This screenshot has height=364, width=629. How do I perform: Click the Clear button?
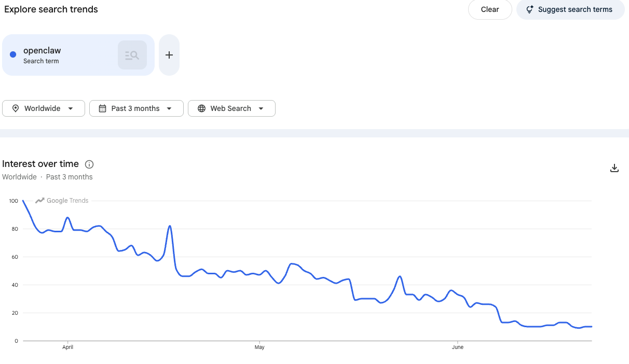point(490,9)
